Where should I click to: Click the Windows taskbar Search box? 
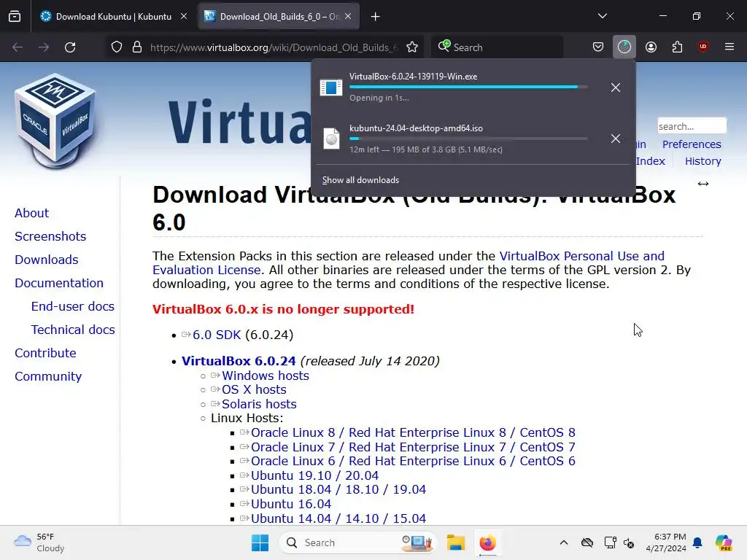(357, 542)
